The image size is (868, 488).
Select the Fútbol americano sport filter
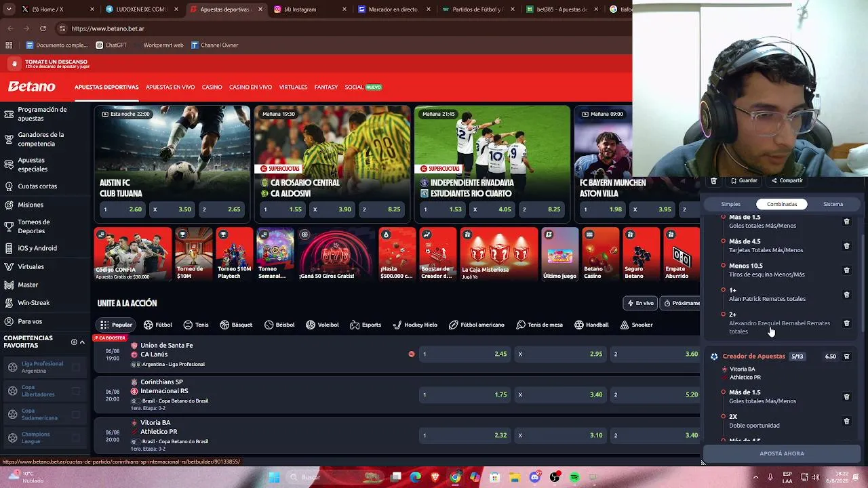[477, 325]
